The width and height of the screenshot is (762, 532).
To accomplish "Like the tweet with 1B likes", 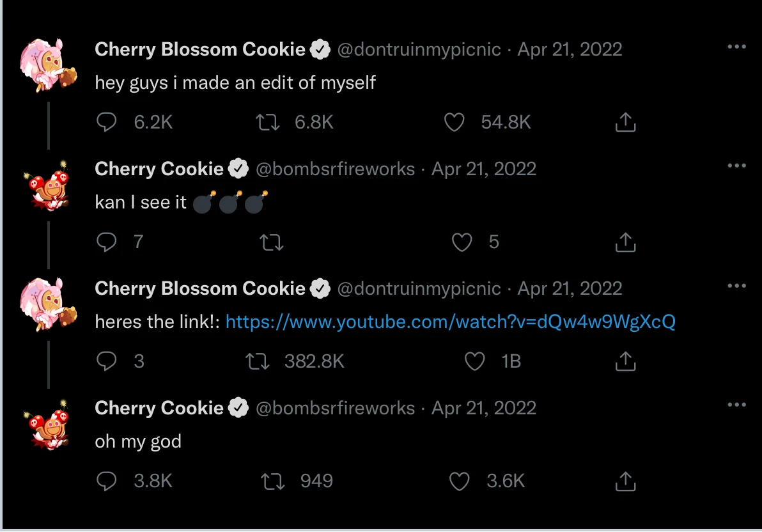I will pyautogui.click(x=474, y=361).
